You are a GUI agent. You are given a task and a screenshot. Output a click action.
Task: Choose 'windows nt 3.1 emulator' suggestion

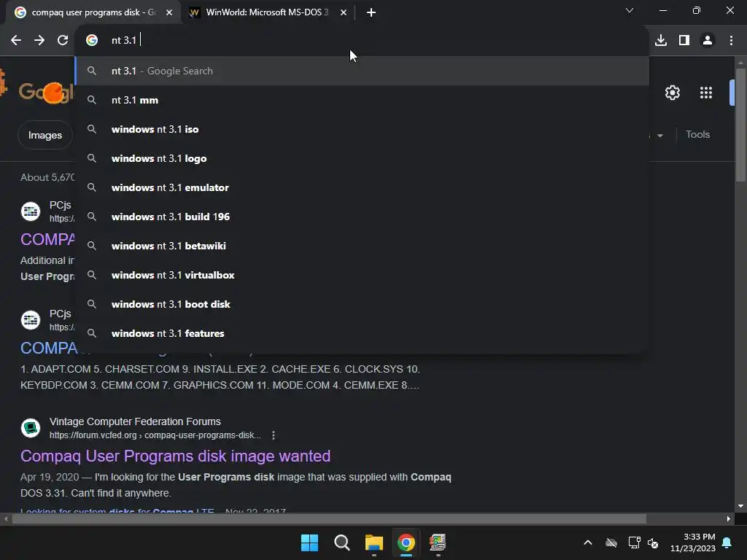(362, 187)
